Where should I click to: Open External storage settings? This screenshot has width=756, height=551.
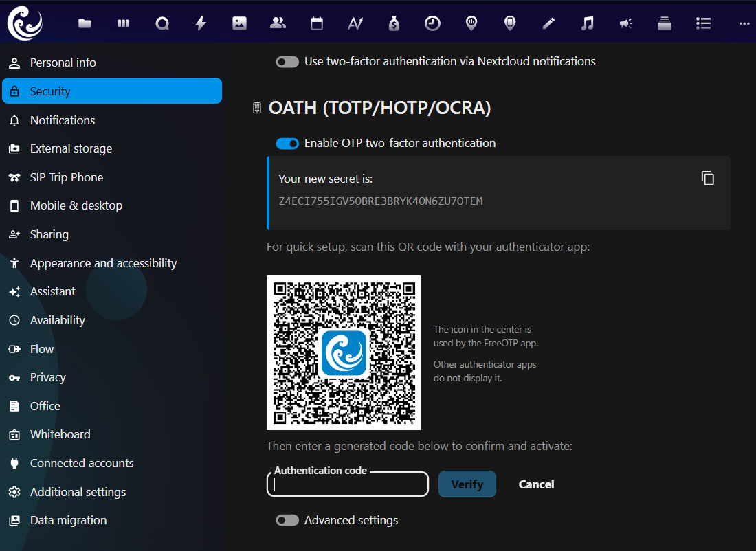tap(112, 148)
